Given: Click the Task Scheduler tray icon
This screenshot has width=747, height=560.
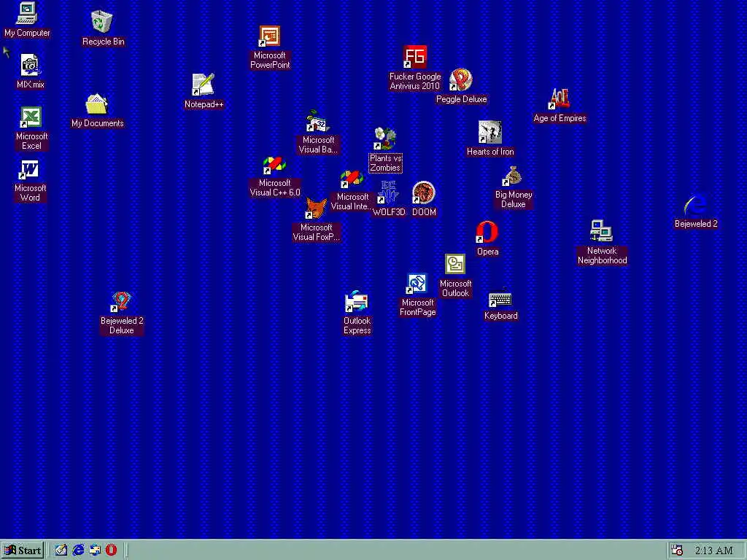Looking at the screenshot, I should (x=677, y=551).
